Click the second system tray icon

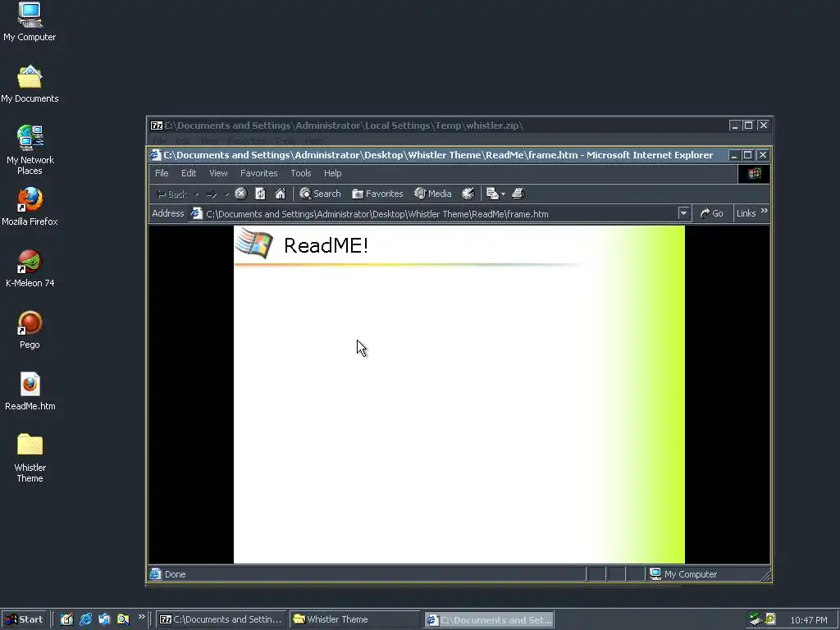[769, 619]
